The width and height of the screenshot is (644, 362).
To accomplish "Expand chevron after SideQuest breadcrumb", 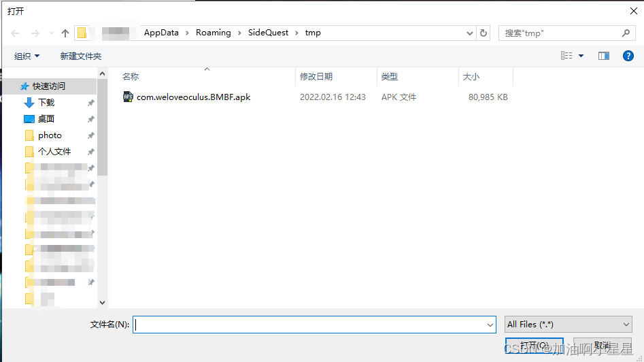I will (296, 33).
